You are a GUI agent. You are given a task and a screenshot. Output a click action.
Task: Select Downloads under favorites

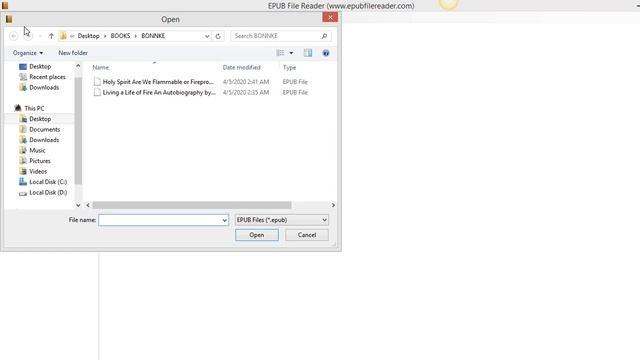tap(44, 87)
